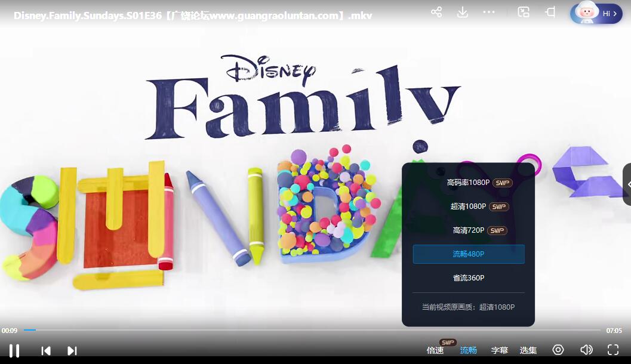
Task: Select 高清720P quality option
Action: [469, 230]
